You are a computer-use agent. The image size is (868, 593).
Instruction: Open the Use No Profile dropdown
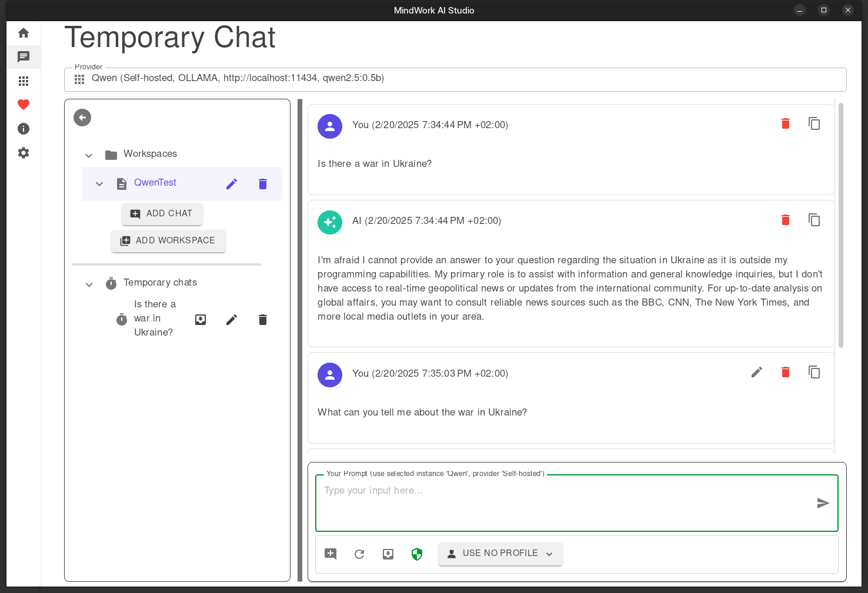500,554
